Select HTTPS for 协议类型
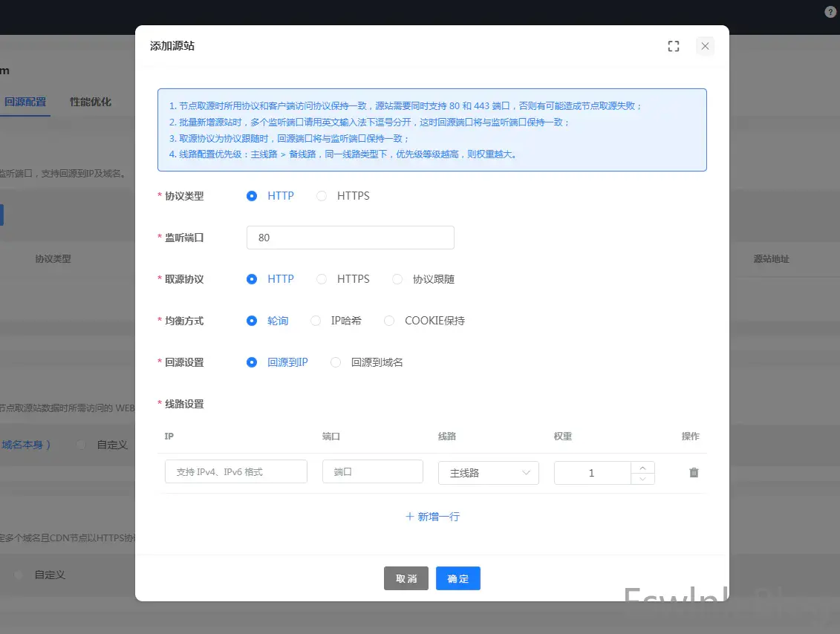Image resolution: width=840 pixels, height=634 pixels. pos(322,196)
